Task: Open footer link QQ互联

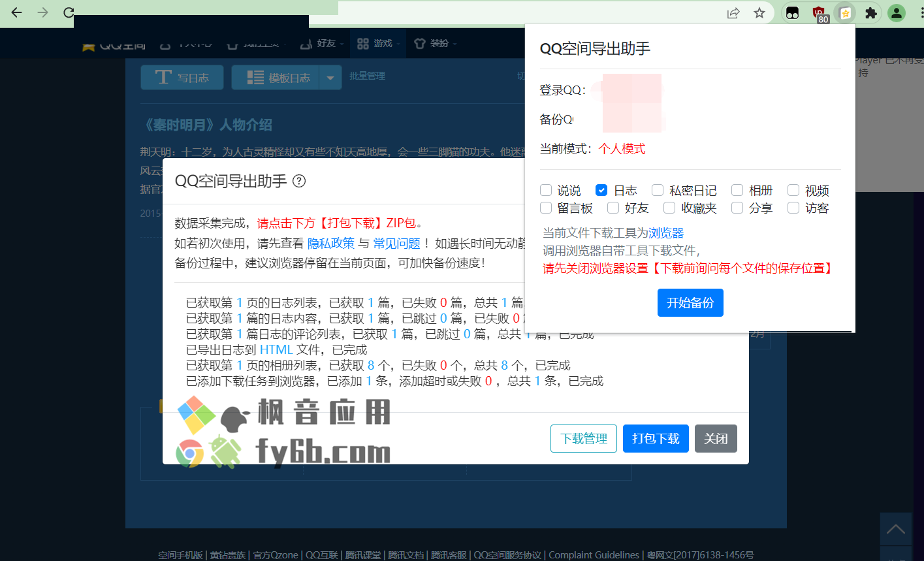Action: (x=322, y=555)
